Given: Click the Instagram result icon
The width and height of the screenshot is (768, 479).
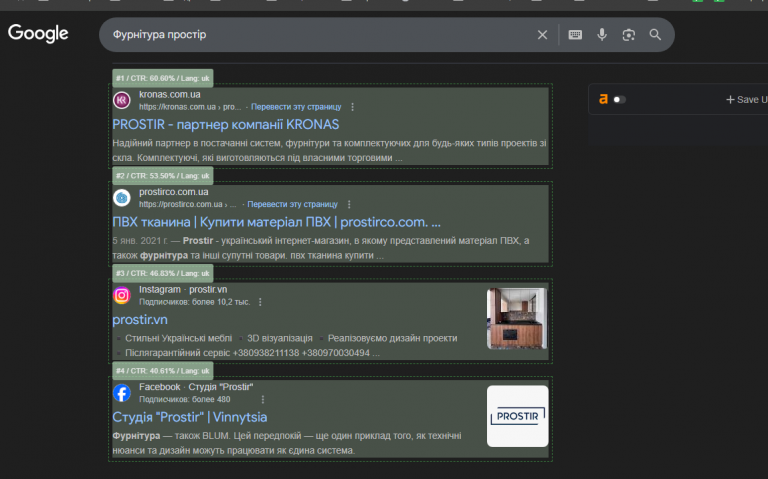Looking at the screenshot, I should pyautogui.click(x=122, y=295).
